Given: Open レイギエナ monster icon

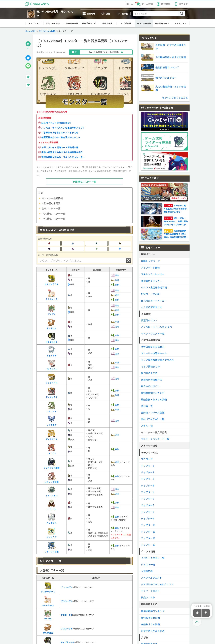Looking at the screenshot, I should (51, 419).
